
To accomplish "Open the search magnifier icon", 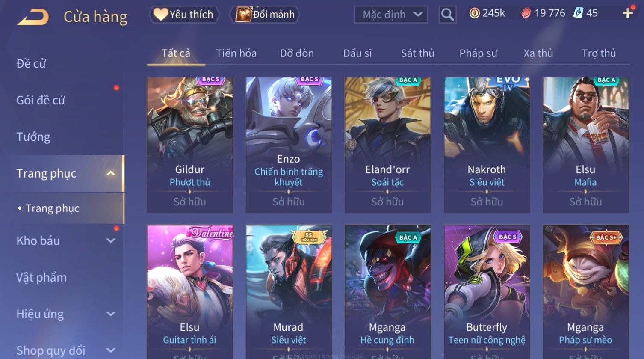I will (447, 15).
